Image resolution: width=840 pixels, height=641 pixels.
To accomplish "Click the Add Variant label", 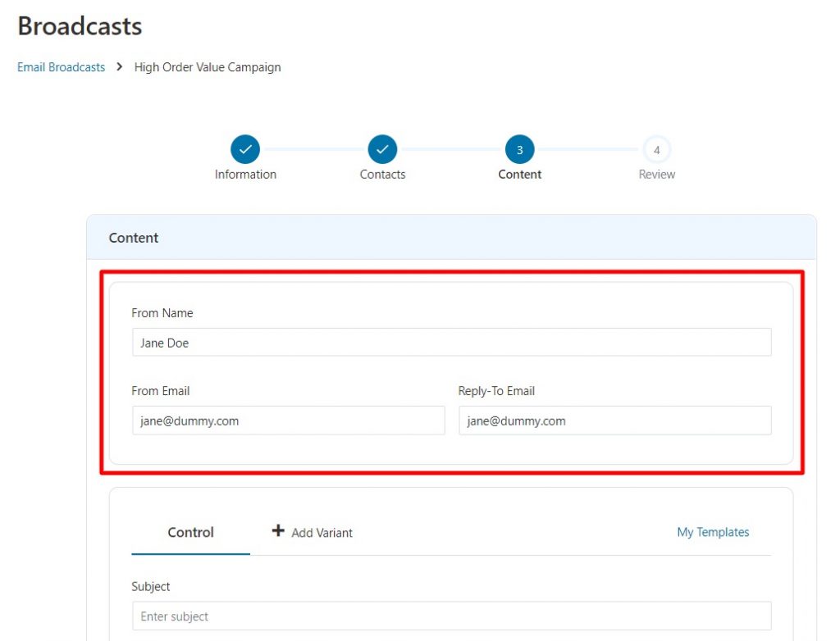I will pos(322,533).
